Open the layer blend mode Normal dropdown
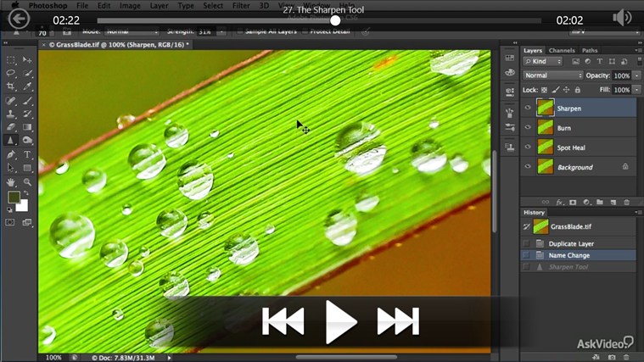This screenshot has height=362, width=644. 553,75
